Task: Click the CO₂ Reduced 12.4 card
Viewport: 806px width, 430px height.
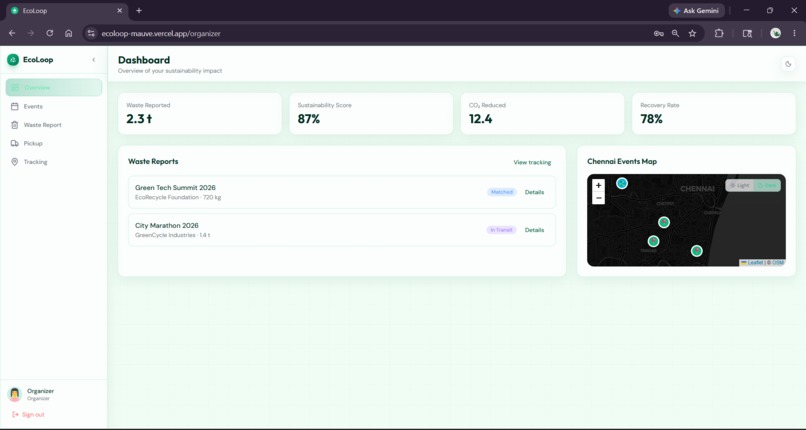Action: [542, 114]
